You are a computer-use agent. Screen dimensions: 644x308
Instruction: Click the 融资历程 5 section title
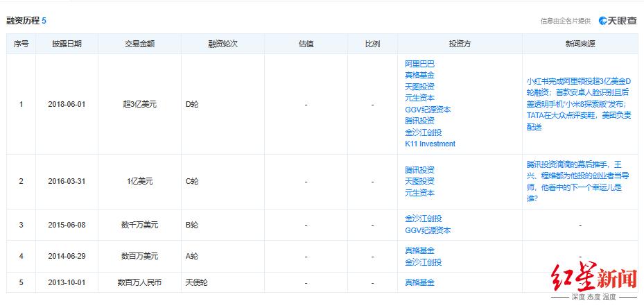pos(26,21)
